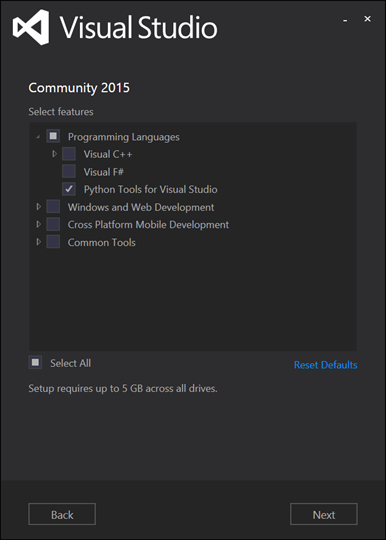Collapse the Programming Languages tree node
Image resolution: width=386 pixels, height=540 pixels.
[38, 137]
